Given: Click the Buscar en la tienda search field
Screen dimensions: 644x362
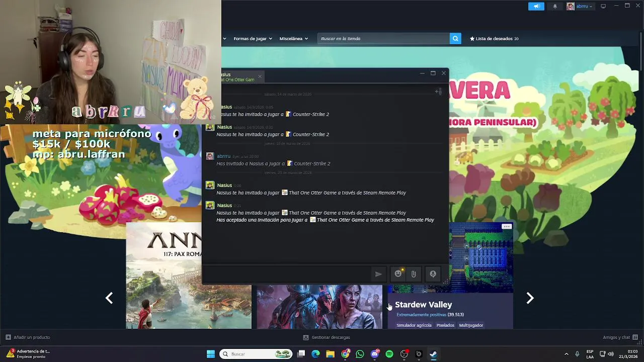Looking at the screenshot, I should point(383,39).
